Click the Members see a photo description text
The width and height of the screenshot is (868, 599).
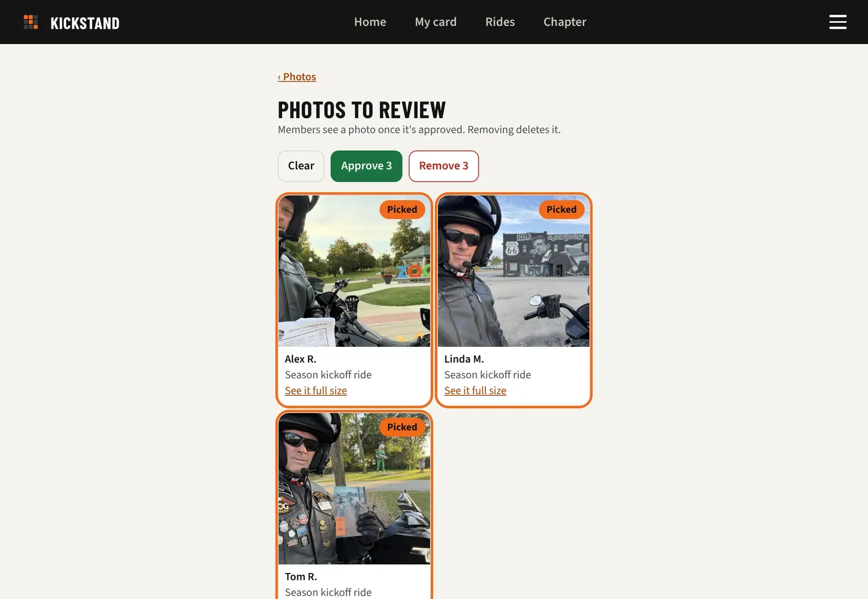[x=419, y=130]
